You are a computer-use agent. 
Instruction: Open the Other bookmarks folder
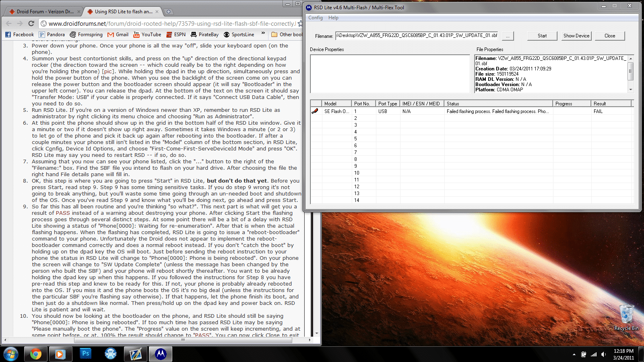287,35
